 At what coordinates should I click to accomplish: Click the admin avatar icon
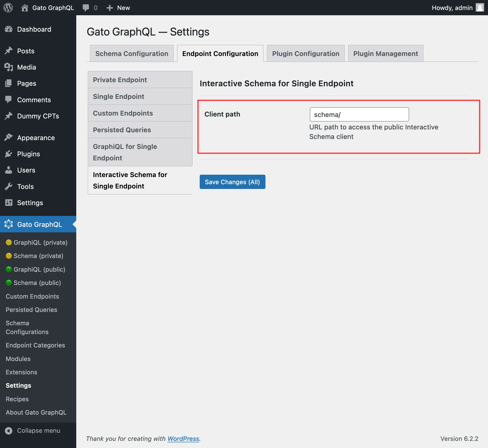480,8
